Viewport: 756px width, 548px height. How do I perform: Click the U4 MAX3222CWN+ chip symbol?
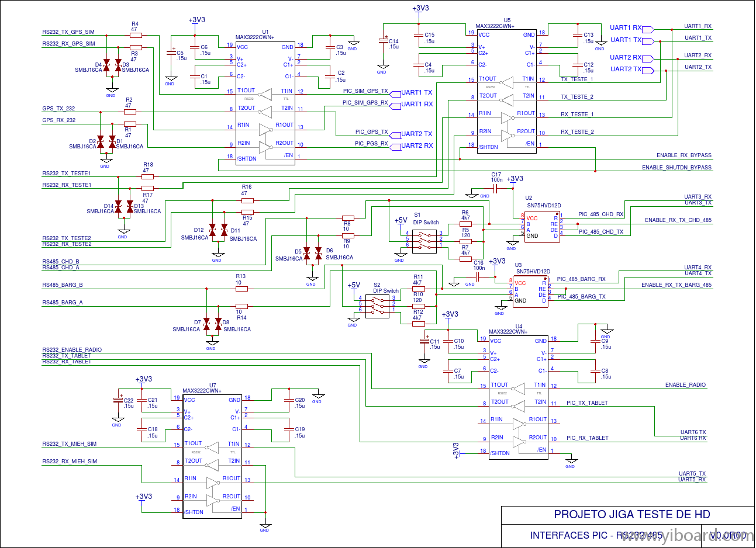(x=519, y=397)
